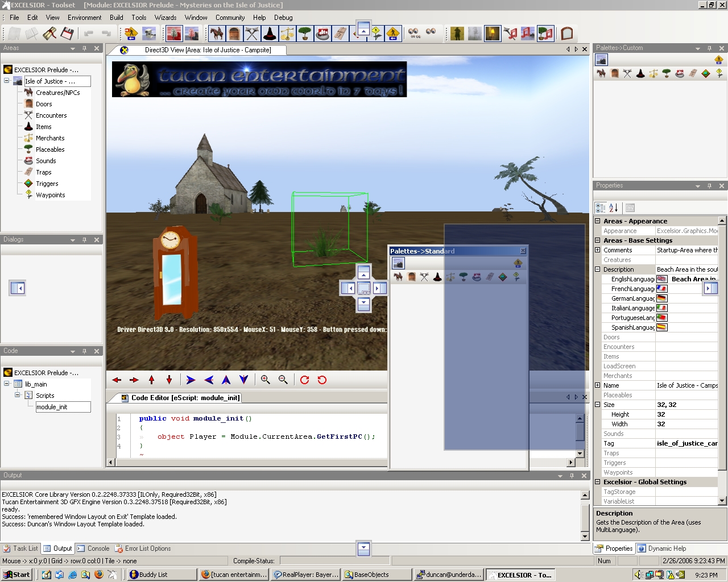Click the red clockwise rotate icon
This screenshot has width=728, height=582.
(x=305, y=380)
